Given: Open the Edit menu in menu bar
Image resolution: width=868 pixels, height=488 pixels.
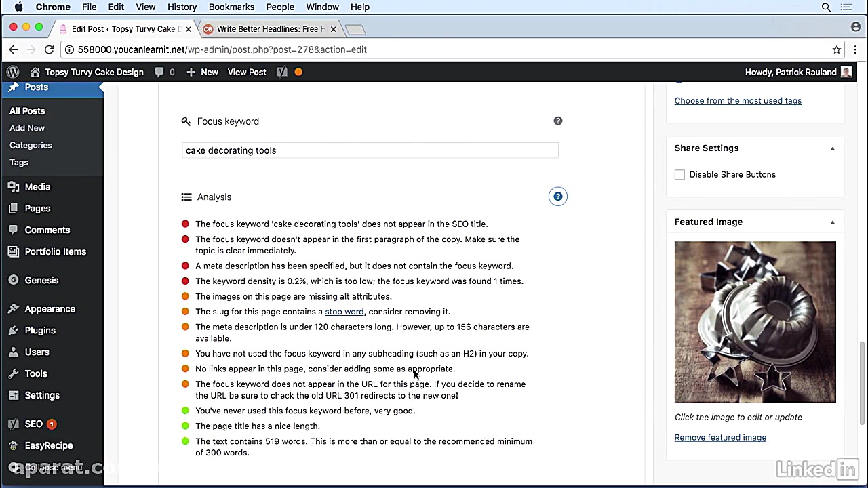Looking at the screenshot, I should pos(116,7).
